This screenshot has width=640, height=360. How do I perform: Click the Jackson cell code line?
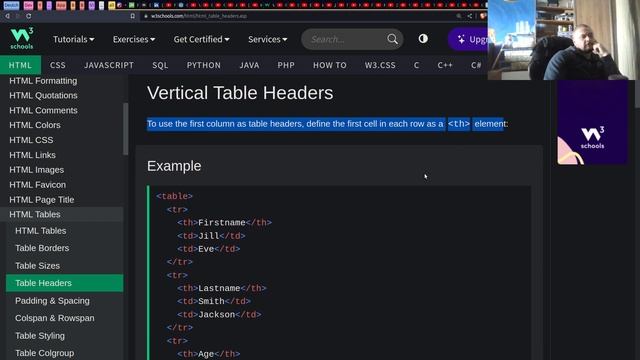(x=219, y=315)
